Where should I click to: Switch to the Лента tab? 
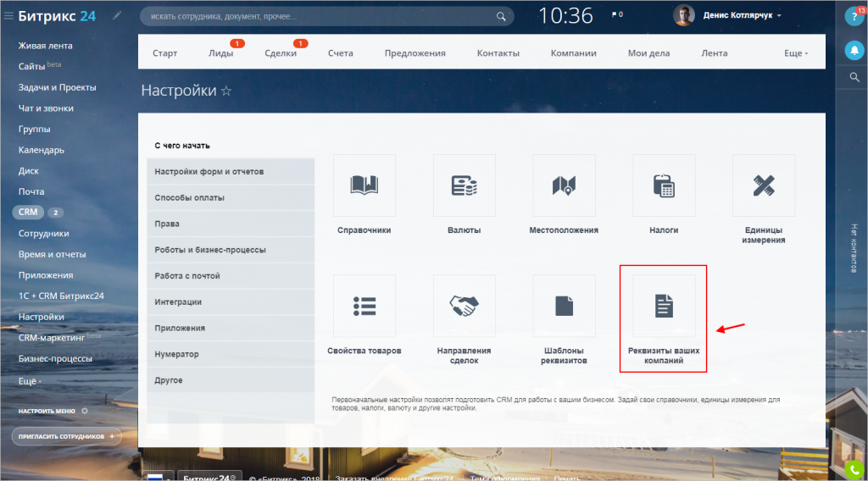[x=715, y=53]
